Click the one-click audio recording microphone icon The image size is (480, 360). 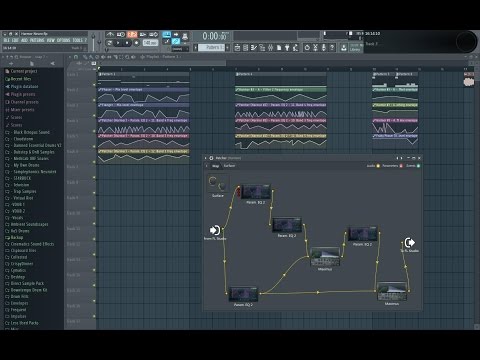(x=323, y=48)
